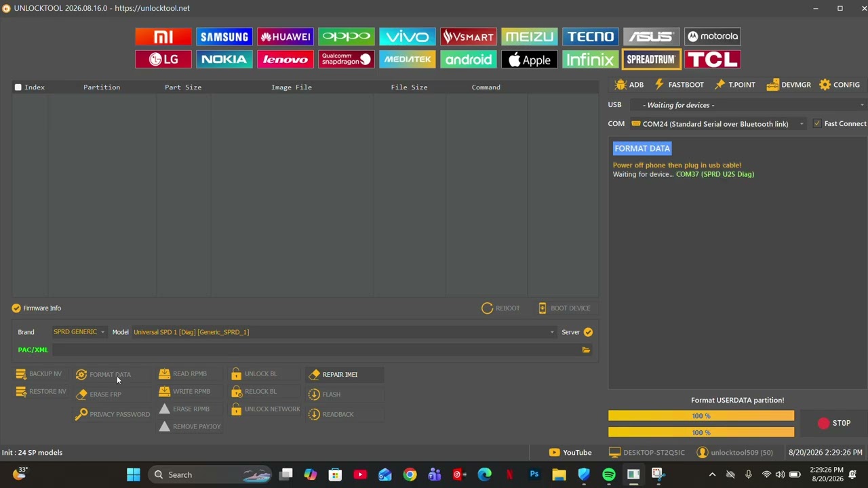
Task: Switch to the FASTBOOT tab
Action: click(679, 85)
